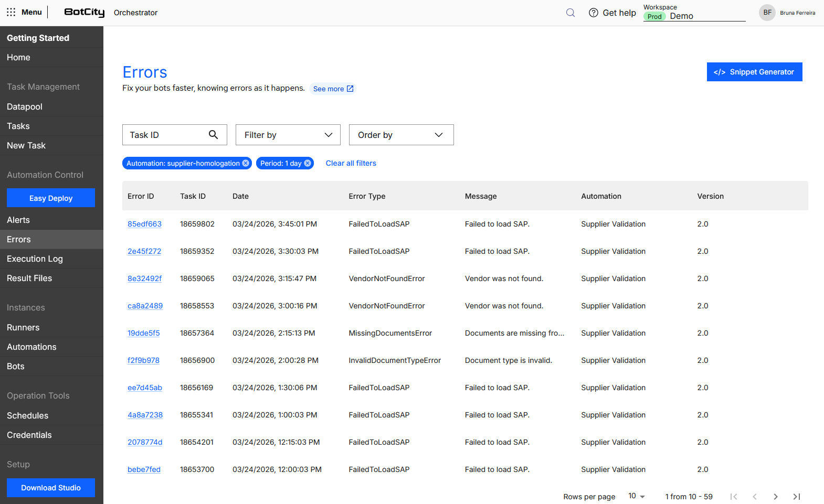Click the Get help question icon

594,13
